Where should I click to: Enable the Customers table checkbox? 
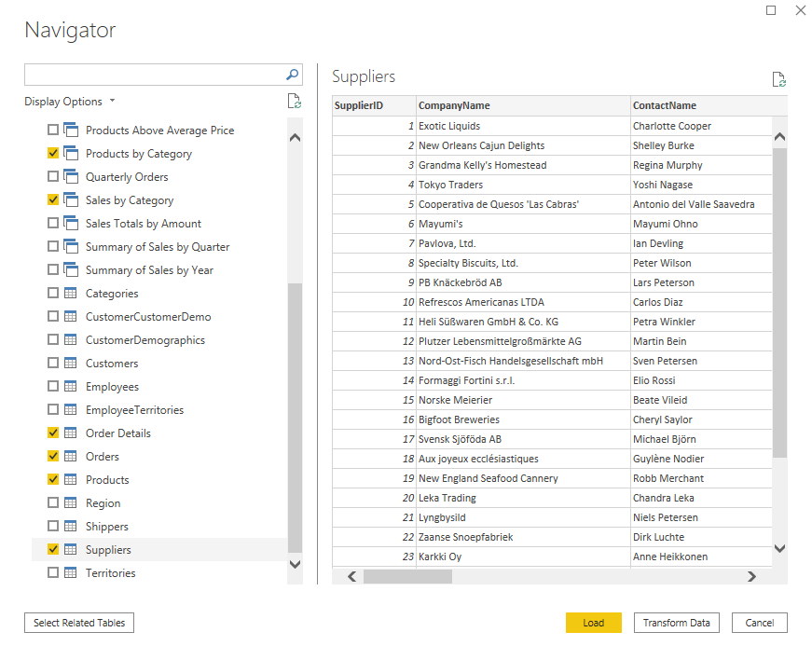point(53,363)
